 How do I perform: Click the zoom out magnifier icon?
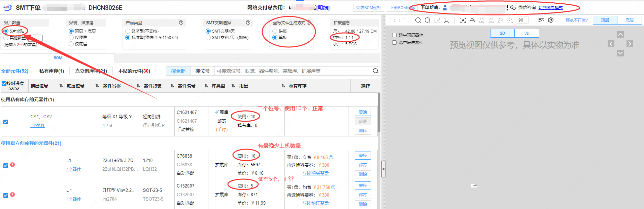tap(428, 20)
